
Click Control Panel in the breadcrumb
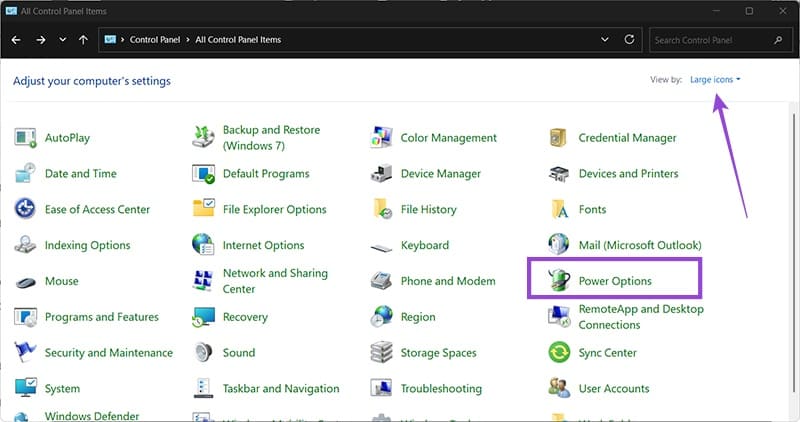(x=155, y=40)
